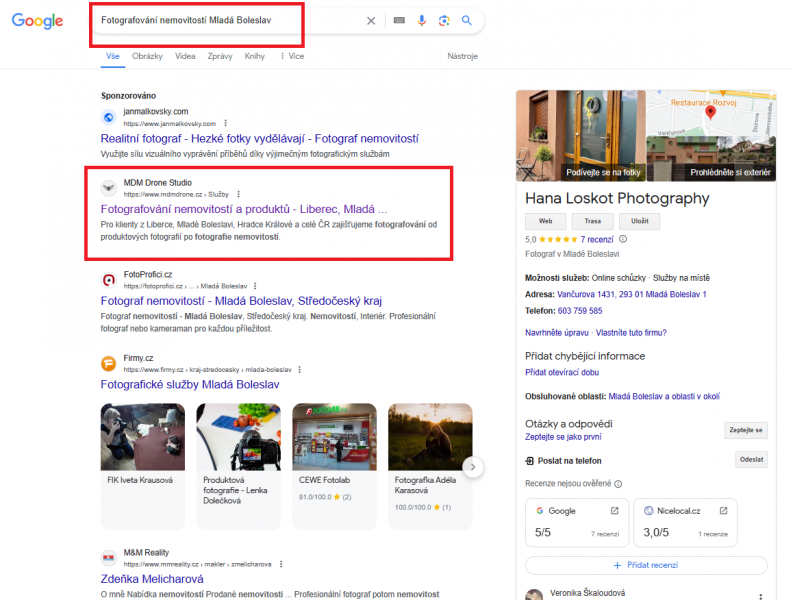Open Zdeňka Melicharová result link
The height and width of the screenshot is (600, 793).
click(152, 579)
